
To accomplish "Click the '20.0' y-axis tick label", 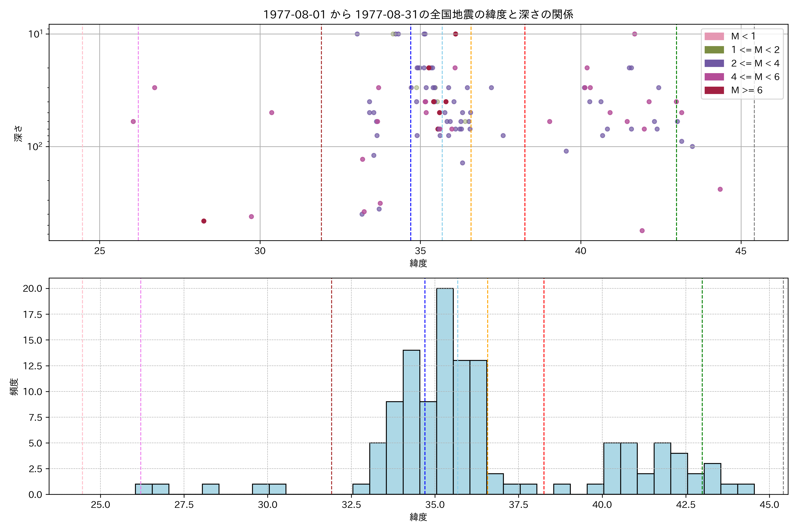I will pyautogui.click(x=32, y=289).
